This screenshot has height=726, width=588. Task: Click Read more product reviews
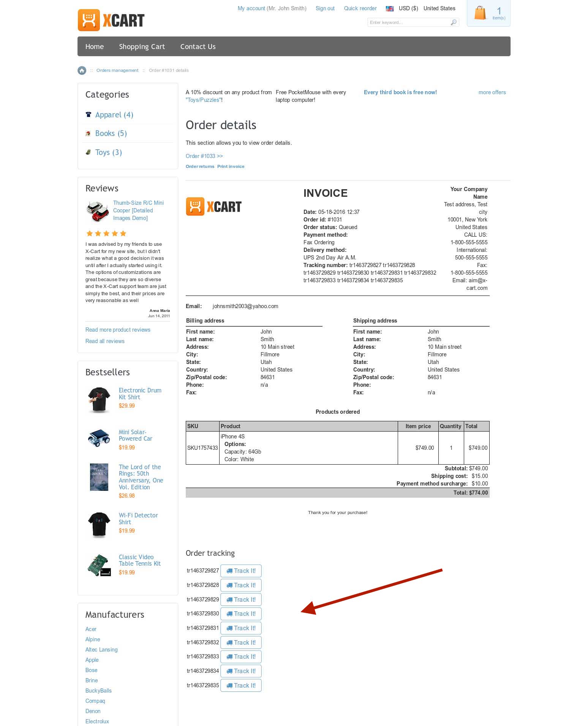118,330
